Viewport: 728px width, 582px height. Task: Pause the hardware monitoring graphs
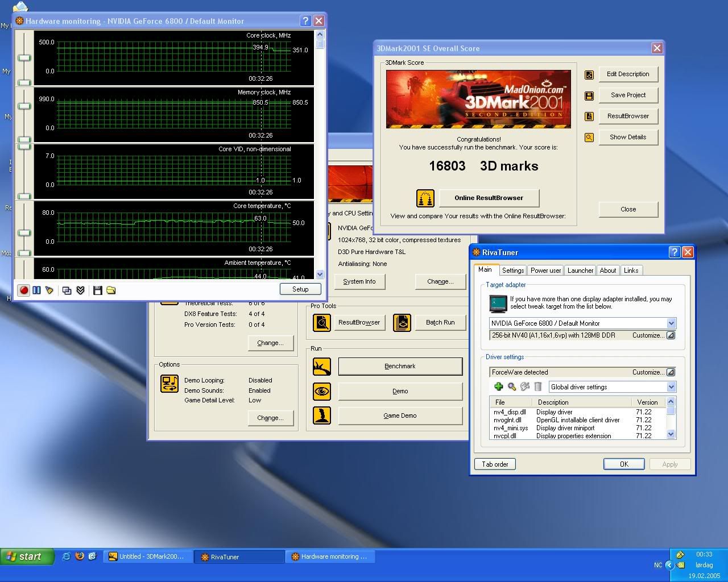tap(36, 290)
